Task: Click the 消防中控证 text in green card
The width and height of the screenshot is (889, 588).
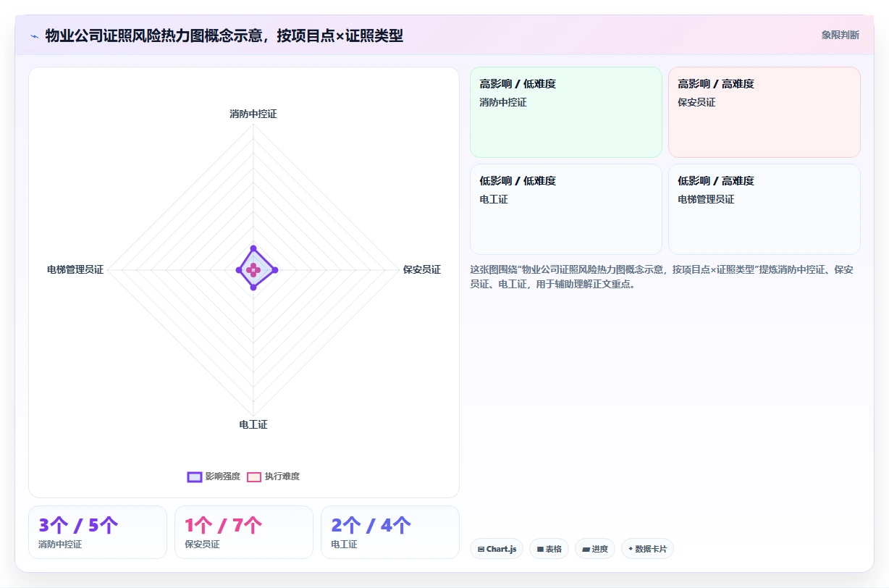Action: pyautogui.click(x=503, y=102)
